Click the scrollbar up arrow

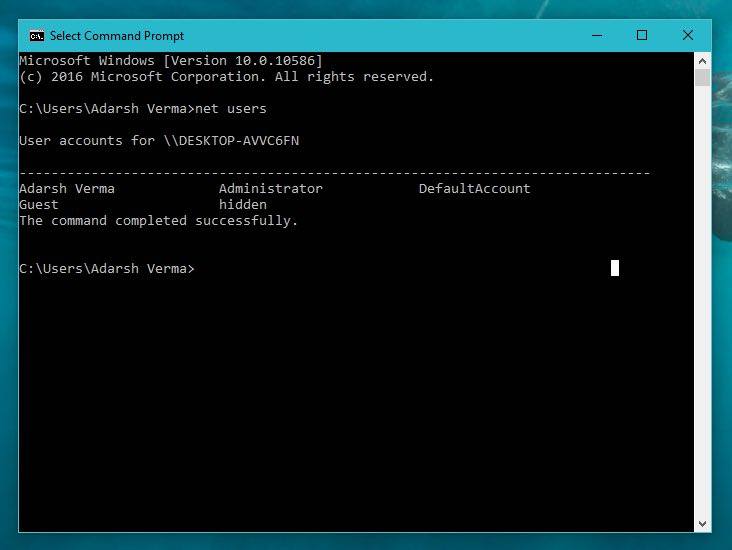(x=703, y=61)
